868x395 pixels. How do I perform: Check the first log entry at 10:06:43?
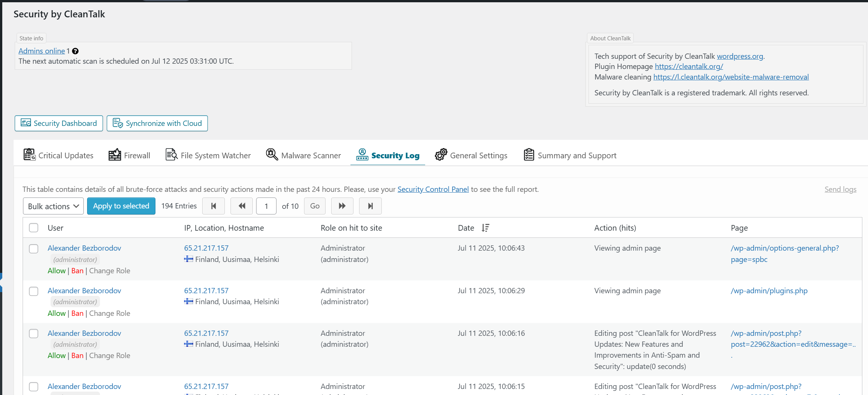34,249
